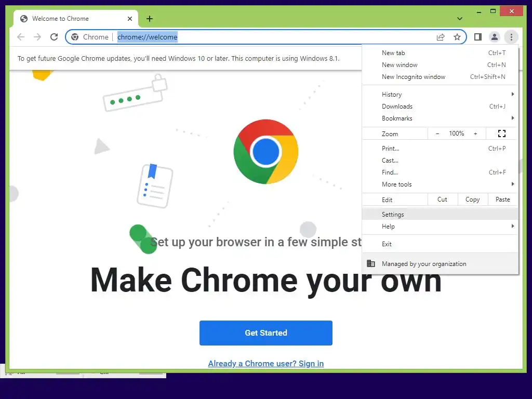Open the side panel icon
Image resolution: width=532 pixels, height=399 pixels.
(x=478, y=37)
